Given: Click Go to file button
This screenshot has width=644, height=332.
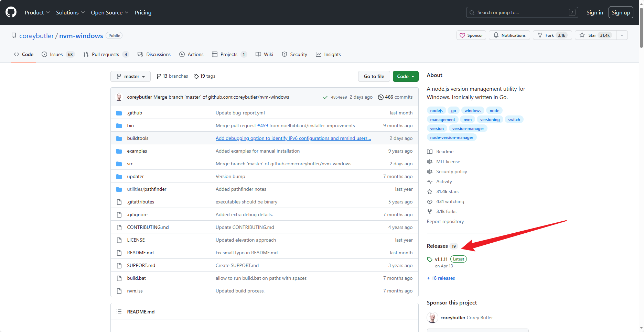Looking at the screenshot, I should [374, 76].
